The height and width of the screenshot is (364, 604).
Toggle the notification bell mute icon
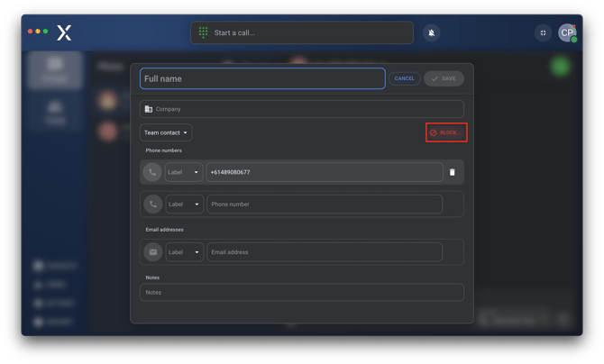[x=432, y=32]
